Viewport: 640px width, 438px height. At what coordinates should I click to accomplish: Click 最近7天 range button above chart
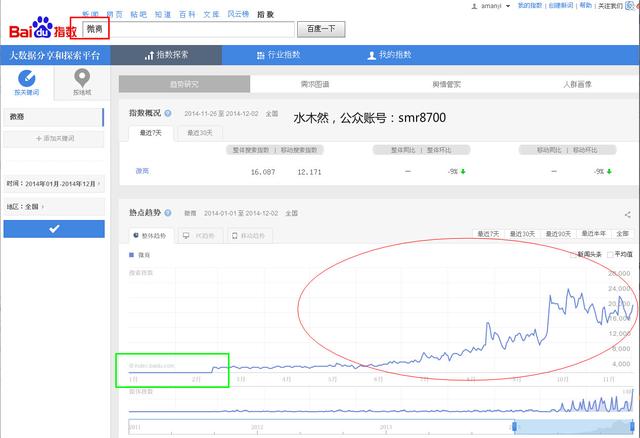click(x=489, y=234)
